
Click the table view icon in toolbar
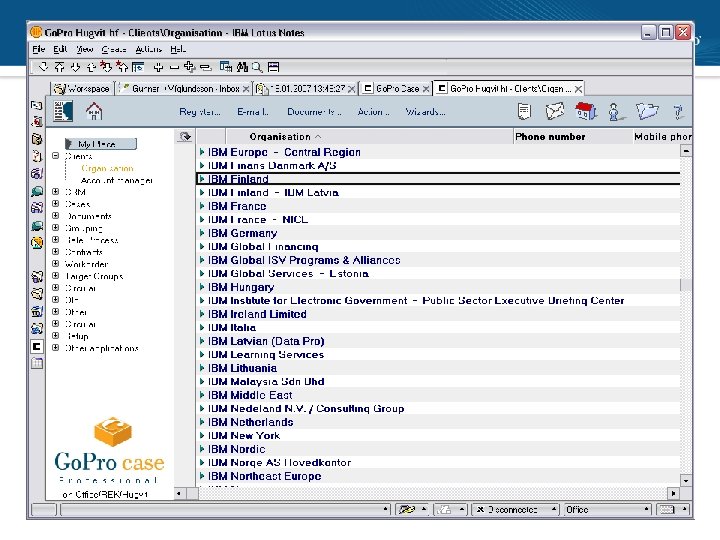[x=225, y=67]
